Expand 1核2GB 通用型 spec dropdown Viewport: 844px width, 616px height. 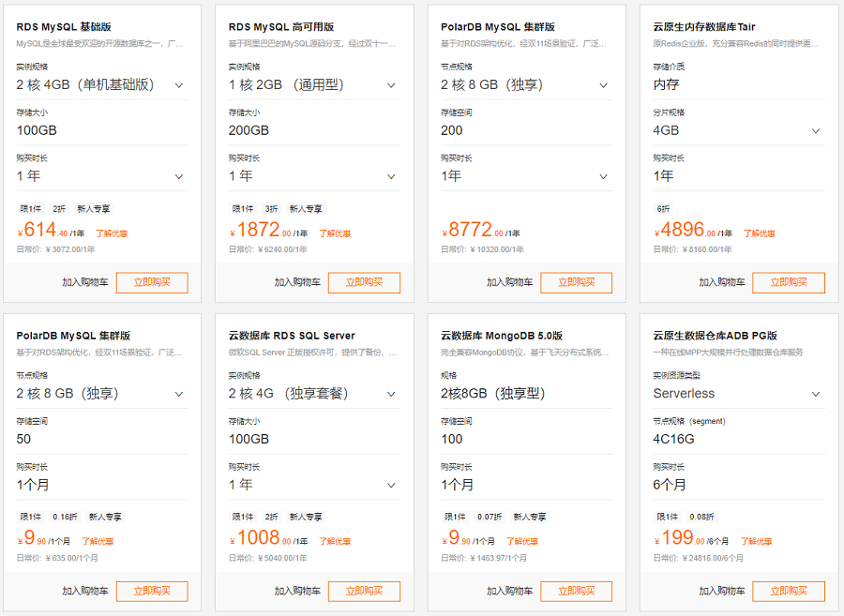coord(314,85)
